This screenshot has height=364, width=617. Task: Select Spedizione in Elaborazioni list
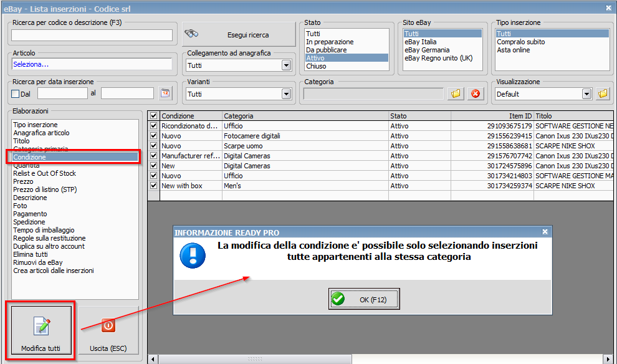29,222
